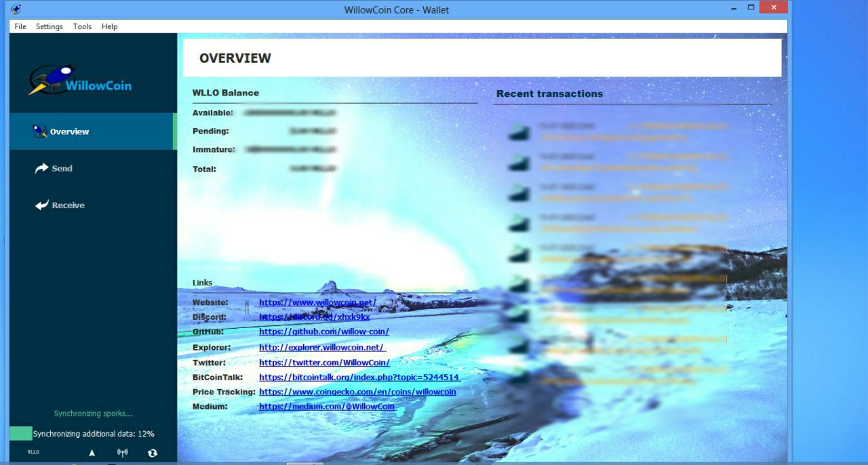Open the Help menu
Viewport: 868px width, 465px height.
[x=109, y=26]
